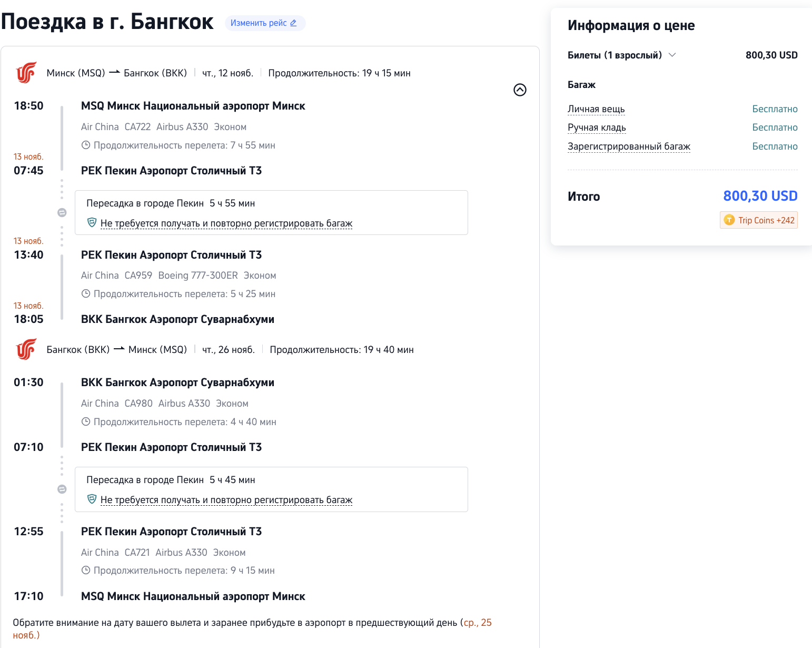Viewport: 812px width, 648px height.
Task: Open the Ручная кладь baggage info
Action: click(597, 127)
